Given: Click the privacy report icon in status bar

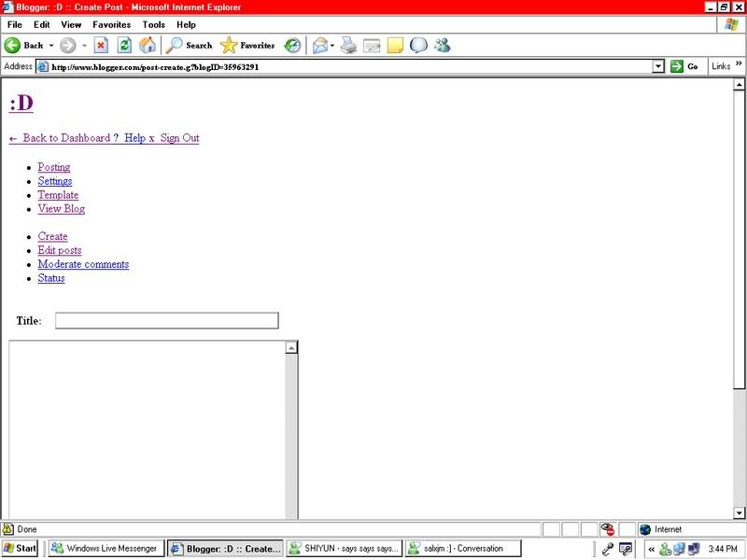Looking at the screenshot, I should point(608,529).
